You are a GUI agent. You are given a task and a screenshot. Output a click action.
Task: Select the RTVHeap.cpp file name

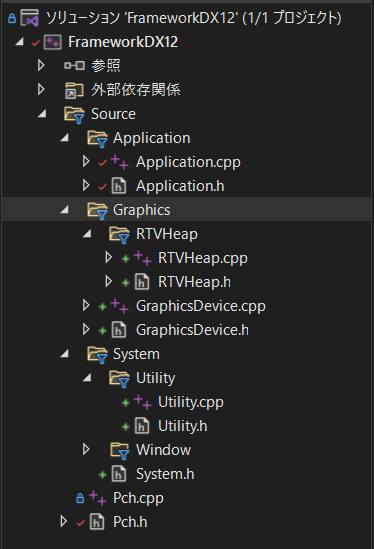(203, 258)
